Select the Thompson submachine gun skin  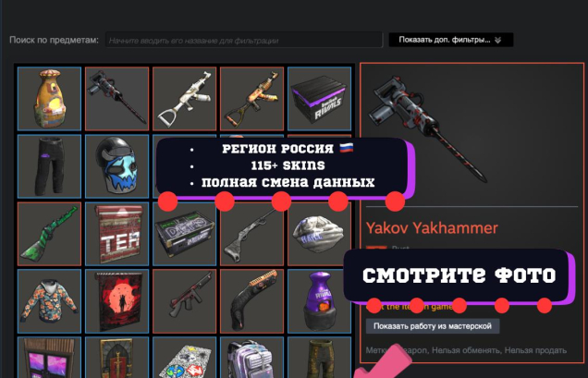tap(184, 301)
